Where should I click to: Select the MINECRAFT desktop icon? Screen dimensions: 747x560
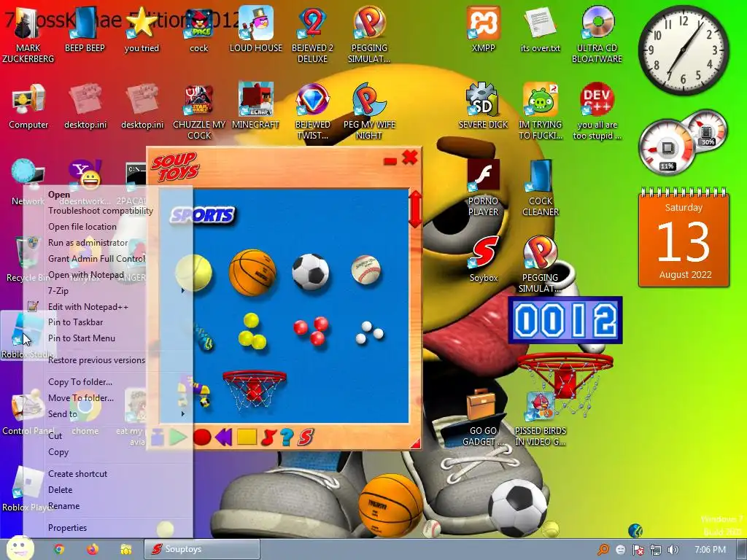click(256, 106)
